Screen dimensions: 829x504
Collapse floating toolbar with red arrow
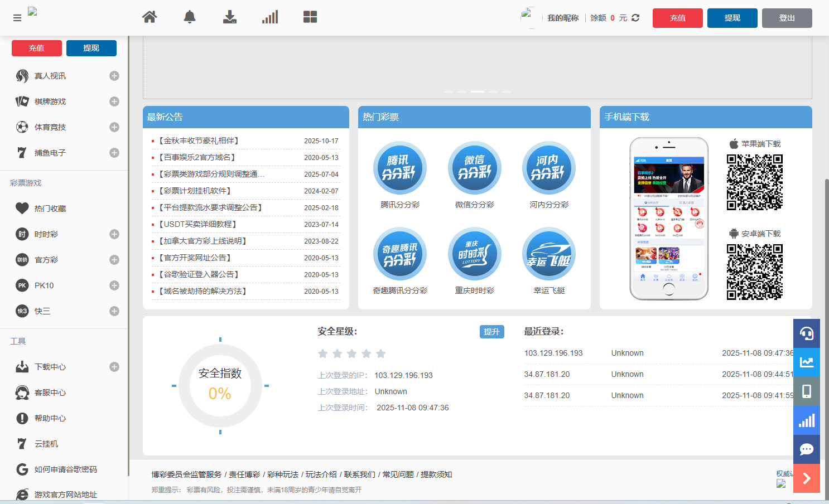(x=807, y=478)
